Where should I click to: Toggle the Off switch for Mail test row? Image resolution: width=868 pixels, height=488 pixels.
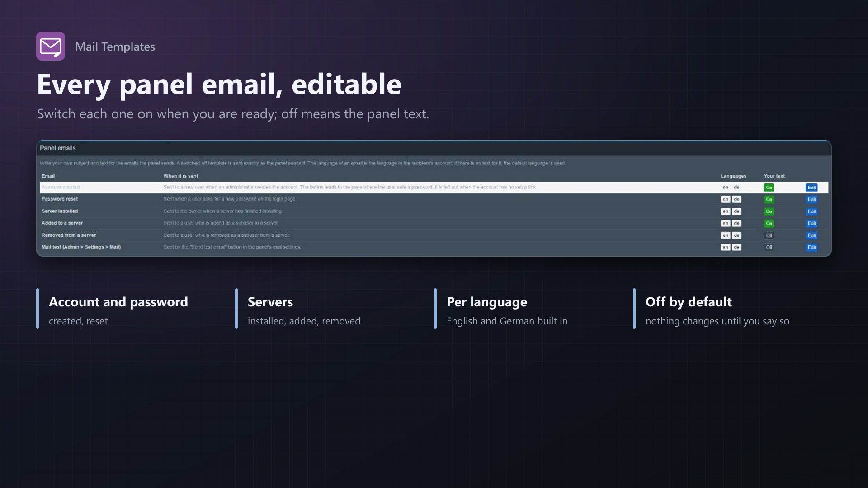(x=769, y=247)
